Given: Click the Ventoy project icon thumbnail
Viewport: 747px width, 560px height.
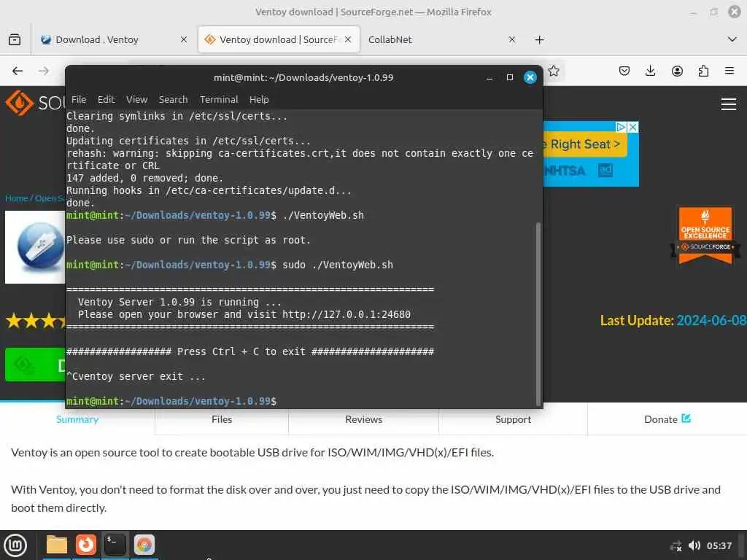Looking at the screenshot, I should coord(35,247).
